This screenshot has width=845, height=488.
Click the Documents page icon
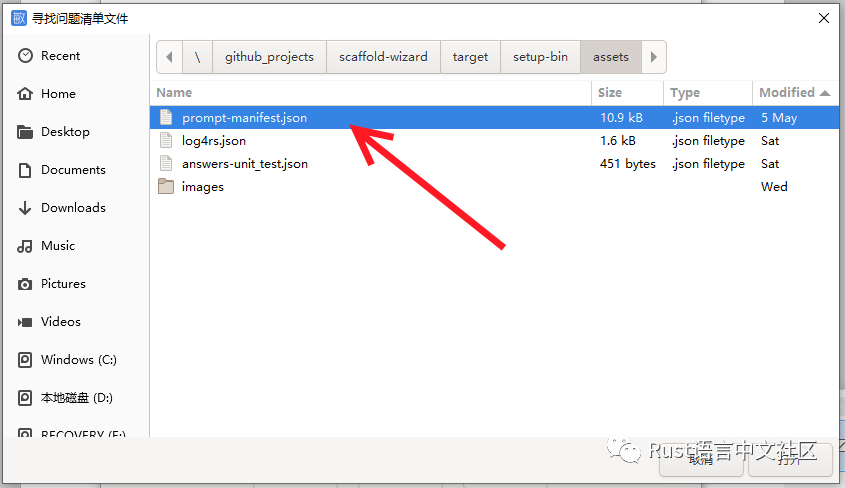click(x=25, y=170)
